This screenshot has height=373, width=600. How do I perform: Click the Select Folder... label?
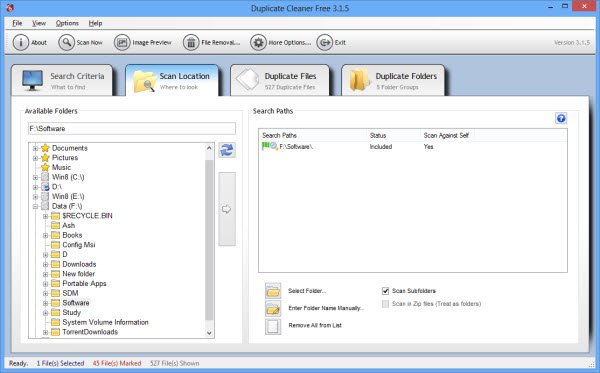coord(307,291)
